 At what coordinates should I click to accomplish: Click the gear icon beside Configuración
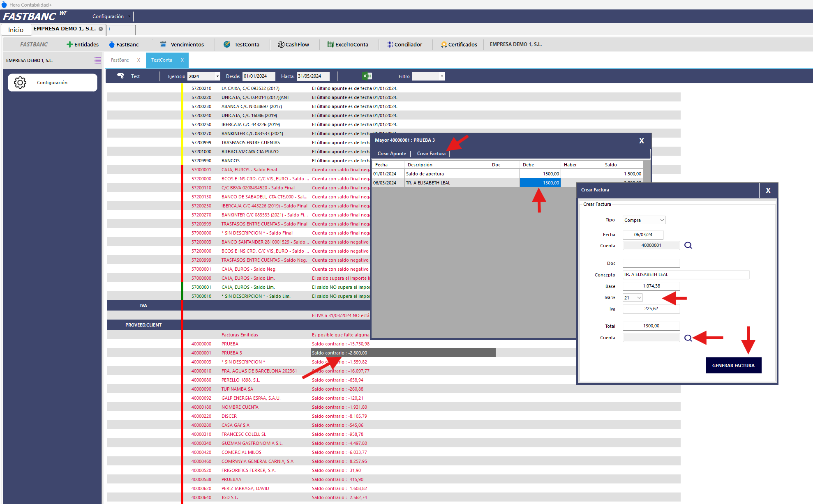point(20,83)
